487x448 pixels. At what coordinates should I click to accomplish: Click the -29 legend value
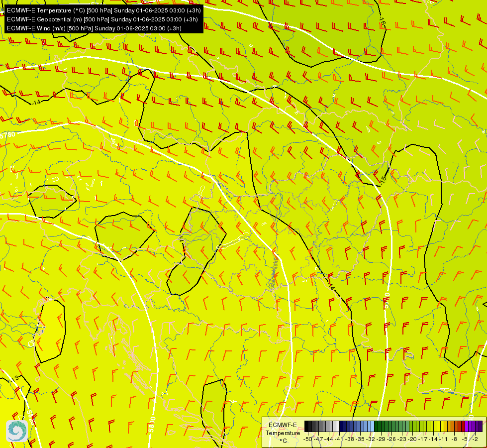381,439
